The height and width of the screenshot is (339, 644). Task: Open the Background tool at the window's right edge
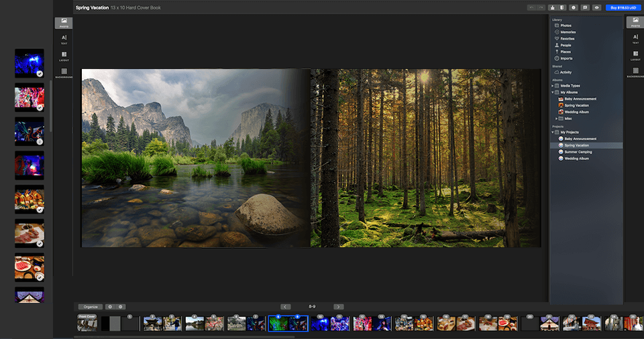[x=635, y=72]
